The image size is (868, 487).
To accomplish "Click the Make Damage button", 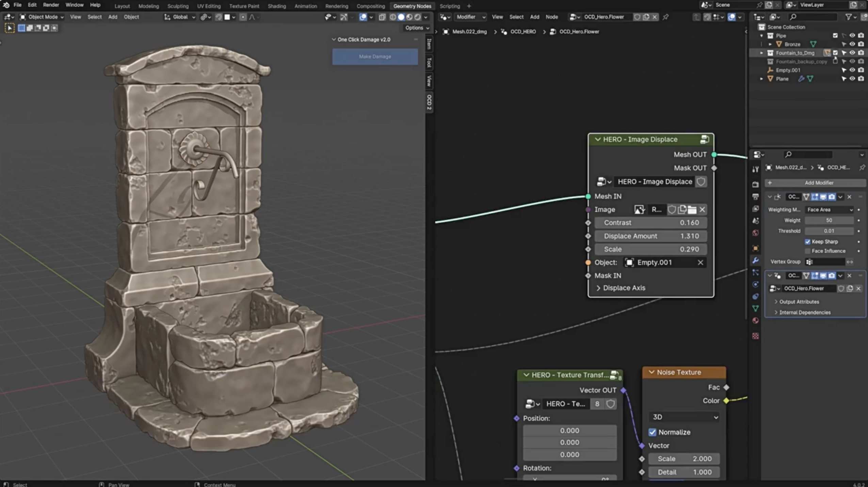I will (x=375, y=57).
